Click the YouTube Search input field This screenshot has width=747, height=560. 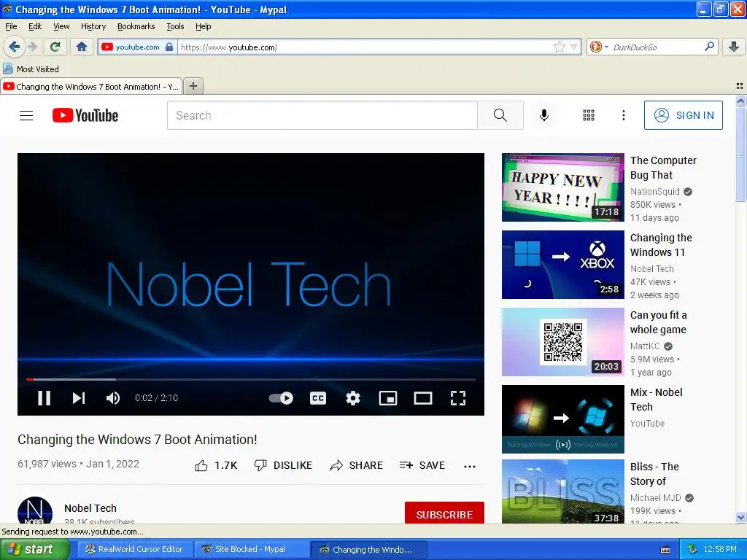(x=322, y=115)
